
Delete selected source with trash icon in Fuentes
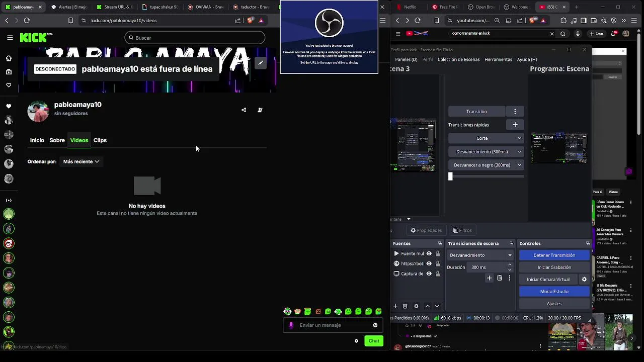405,306
